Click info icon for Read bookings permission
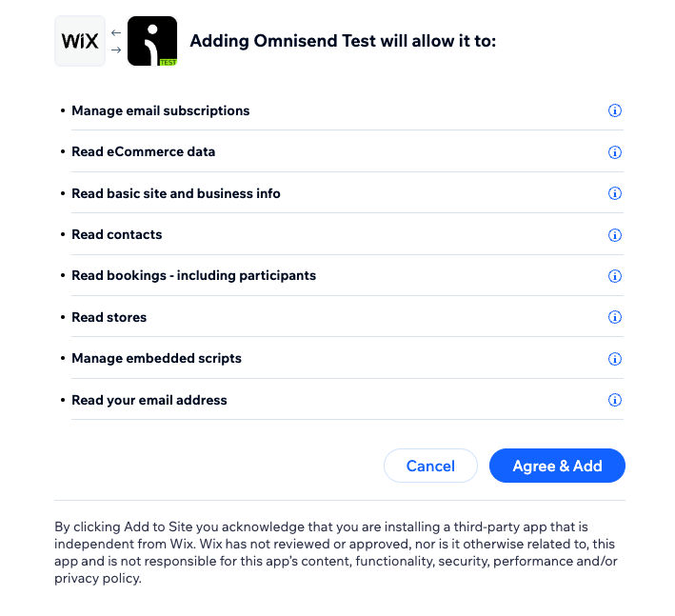The width and height of the screenshot is (675, 616). click(614, 276)
